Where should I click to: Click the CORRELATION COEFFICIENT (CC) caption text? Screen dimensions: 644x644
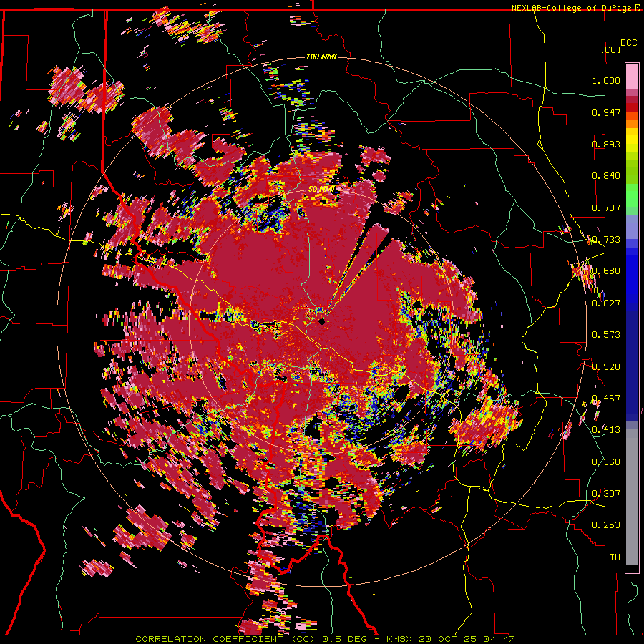tap(225, 639)
